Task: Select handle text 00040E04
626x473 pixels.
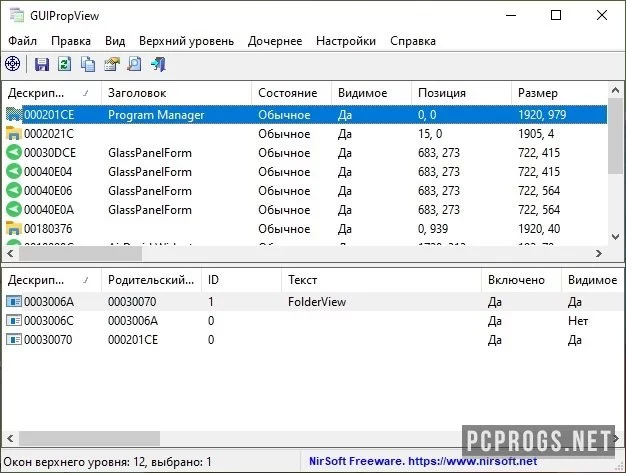Action: point(48,172)
